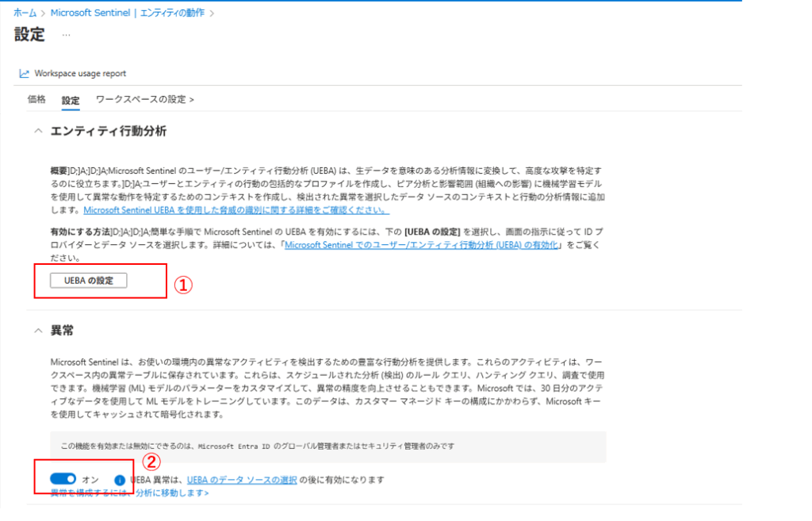Collapse the 異常 section chevron
Screen dimensions: 812x521
[37, 329]
